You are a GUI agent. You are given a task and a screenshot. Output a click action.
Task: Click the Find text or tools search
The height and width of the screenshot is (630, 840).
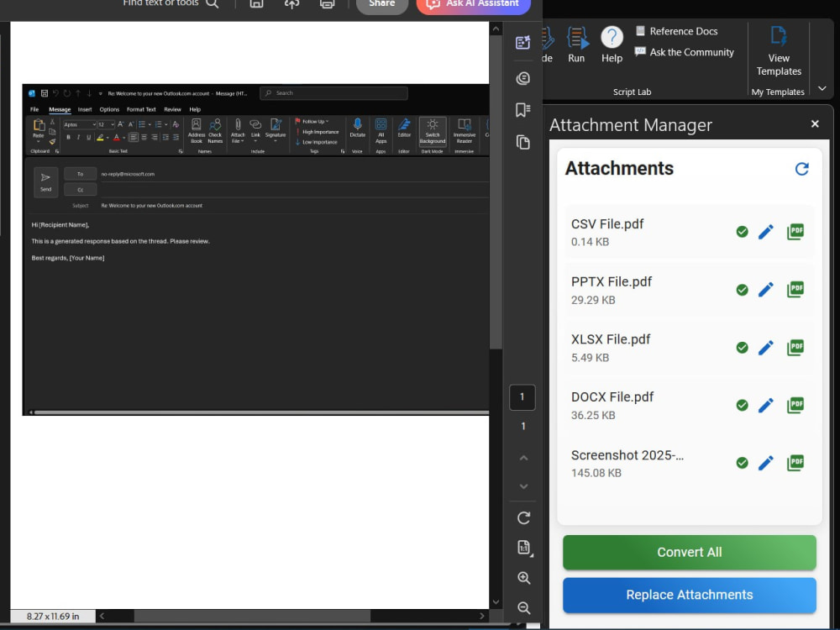[171, 3]
